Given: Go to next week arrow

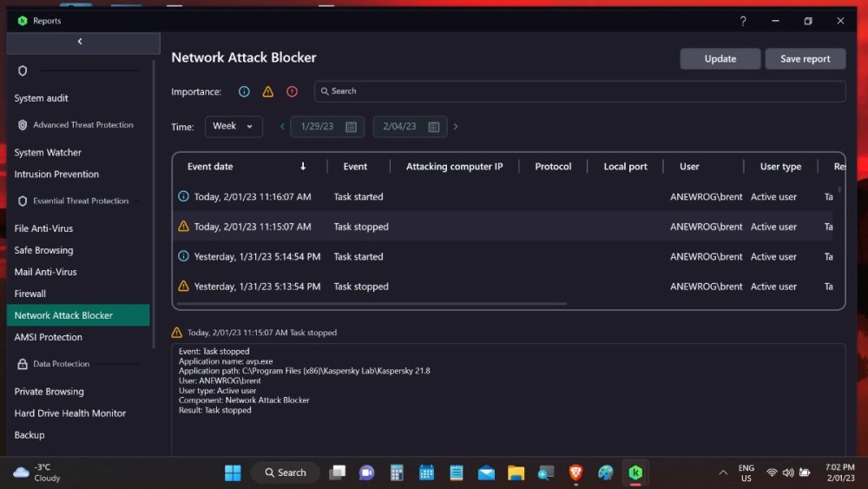Looking at the screenshot, I should (456, 127).
